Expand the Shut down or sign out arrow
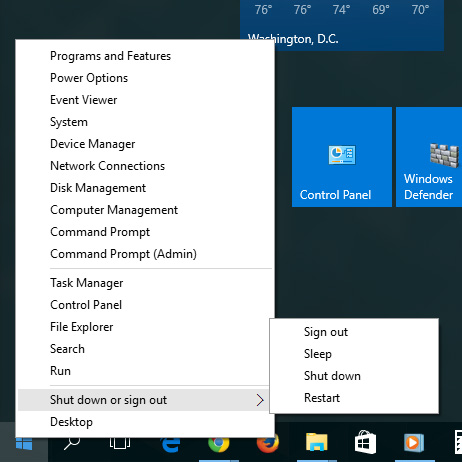The width and height of the screenshot is (462, 462). 260,400
